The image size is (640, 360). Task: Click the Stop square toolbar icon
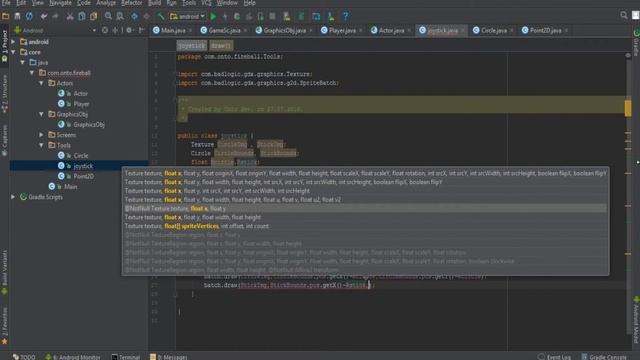click(272, 16)
